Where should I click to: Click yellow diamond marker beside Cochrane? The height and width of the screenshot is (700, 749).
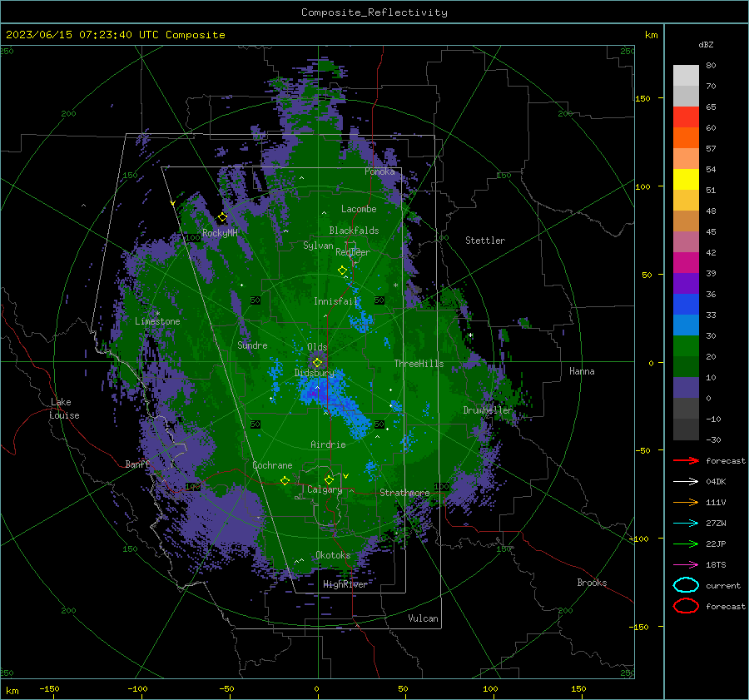[285, 480]
